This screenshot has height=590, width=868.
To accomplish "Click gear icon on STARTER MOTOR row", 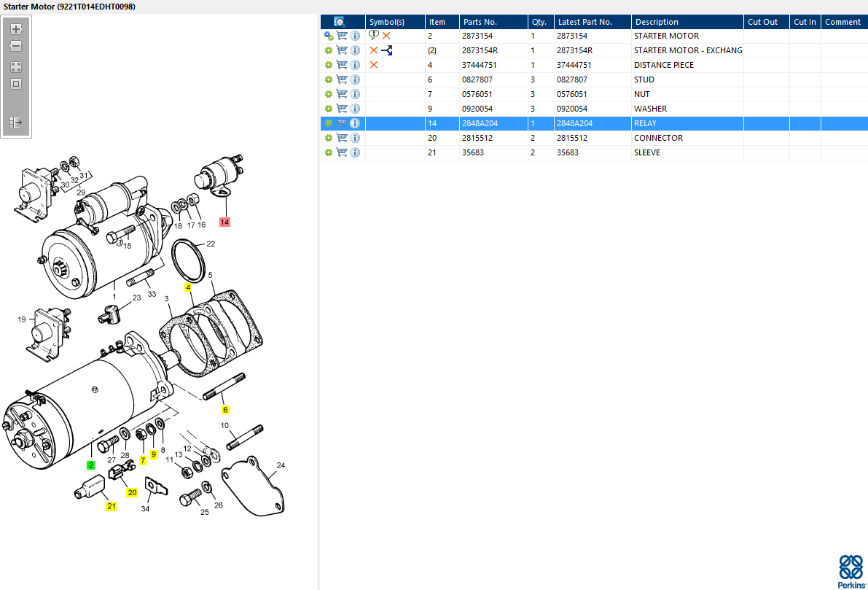I will (329, 36).
